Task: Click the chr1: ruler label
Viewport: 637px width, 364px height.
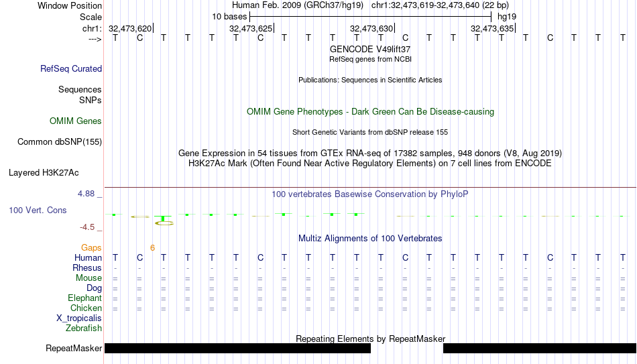Action: tap(92, 28)
